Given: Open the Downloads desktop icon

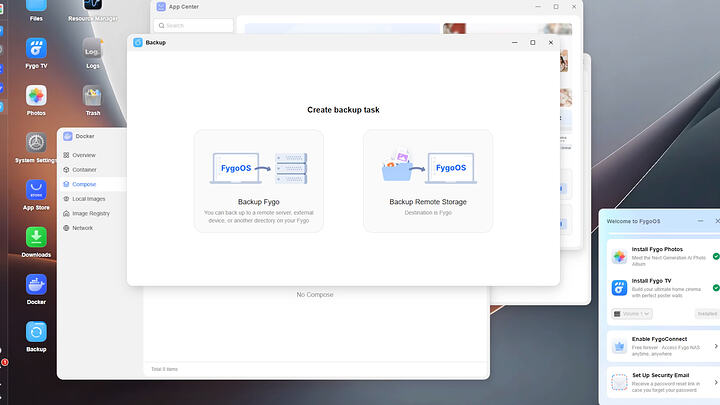Looking at the screenshot, I should coord(36,237).
